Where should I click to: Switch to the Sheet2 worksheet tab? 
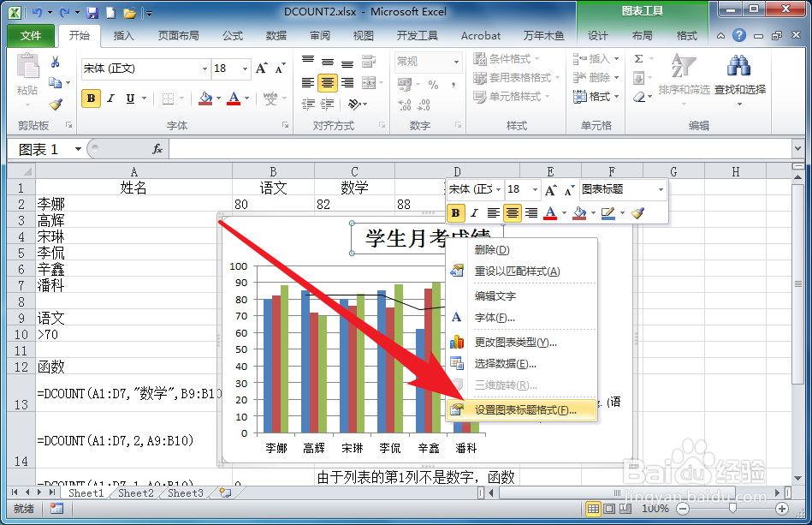(x=136, y=492)
